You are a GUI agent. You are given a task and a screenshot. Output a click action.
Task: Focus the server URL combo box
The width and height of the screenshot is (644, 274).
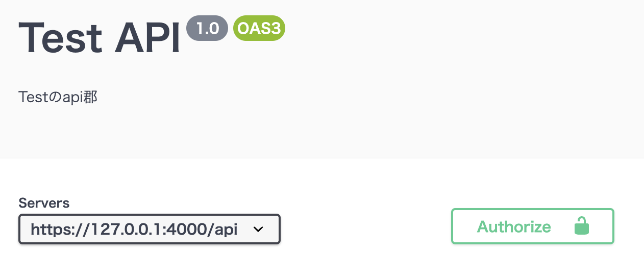coord(150,229)
